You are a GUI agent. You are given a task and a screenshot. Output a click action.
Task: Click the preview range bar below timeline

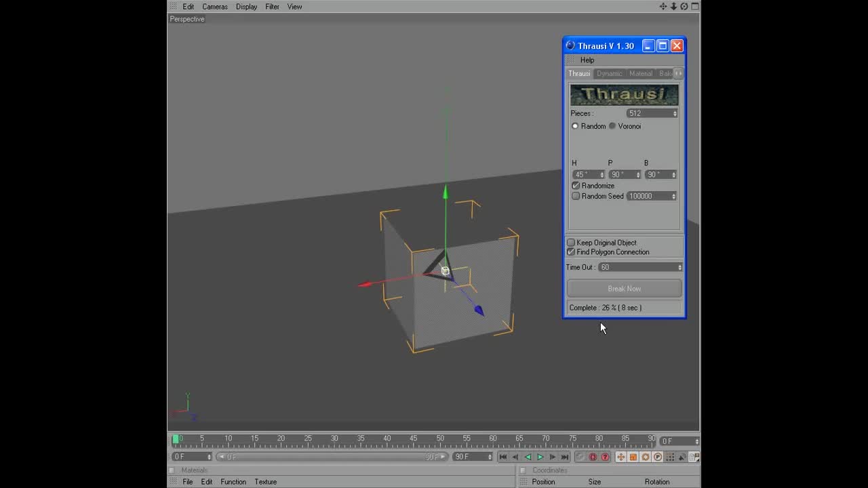(332, 457)
